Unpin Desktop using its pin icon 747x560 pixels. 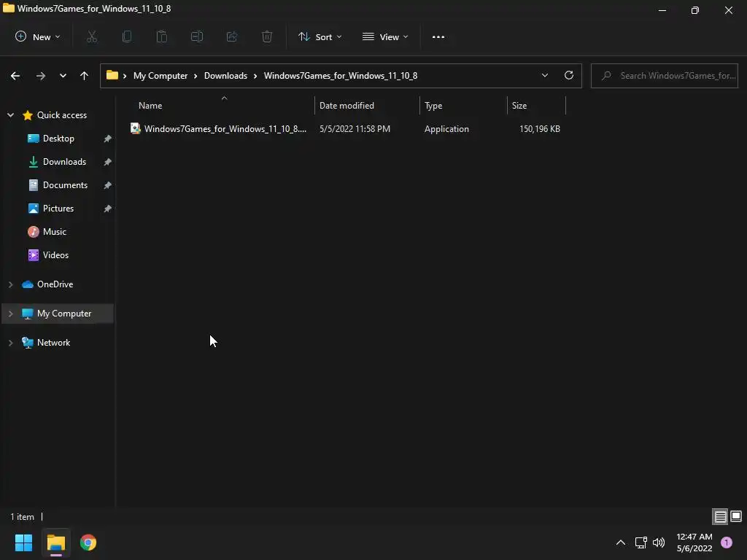pos(108,139)
